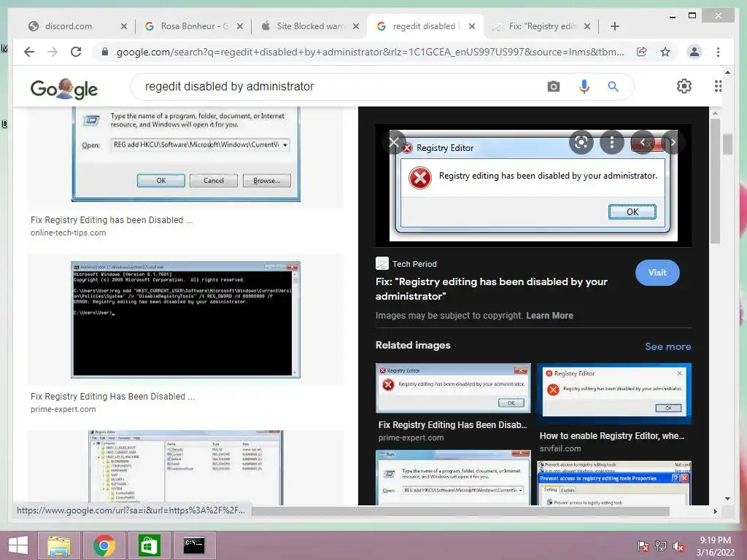
Task: Open the share page icon in address bar
Action: tap(642, 52)
